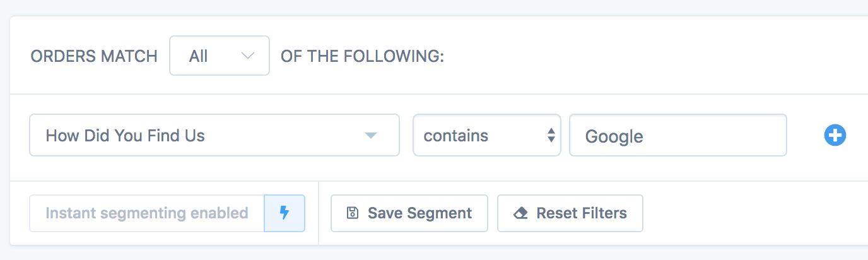
Task: Click the Save Segment label text
Action: pyautogui.click(x=419, y=213)
